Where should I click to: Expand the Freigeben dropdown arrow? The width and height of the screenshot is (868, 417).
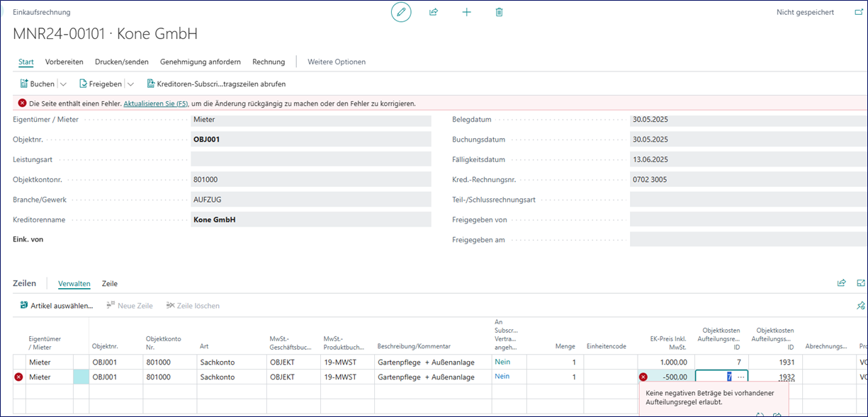coord(130,84)
